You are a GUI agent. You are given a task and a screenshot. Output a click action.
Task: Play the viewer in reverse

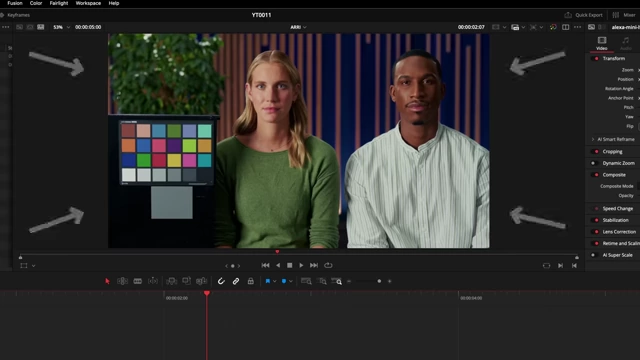point(278,265)
